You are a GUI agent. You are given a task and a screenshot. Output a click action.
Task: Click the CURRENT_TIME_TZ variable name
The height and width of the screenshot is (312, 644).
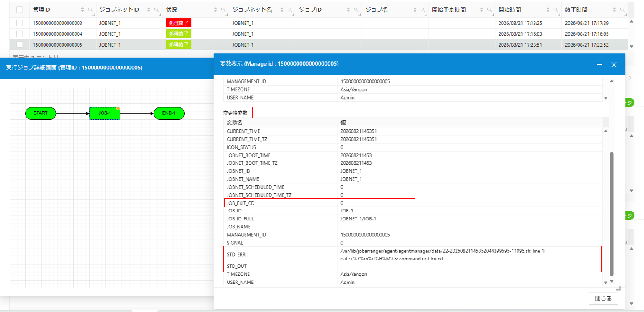247,139
